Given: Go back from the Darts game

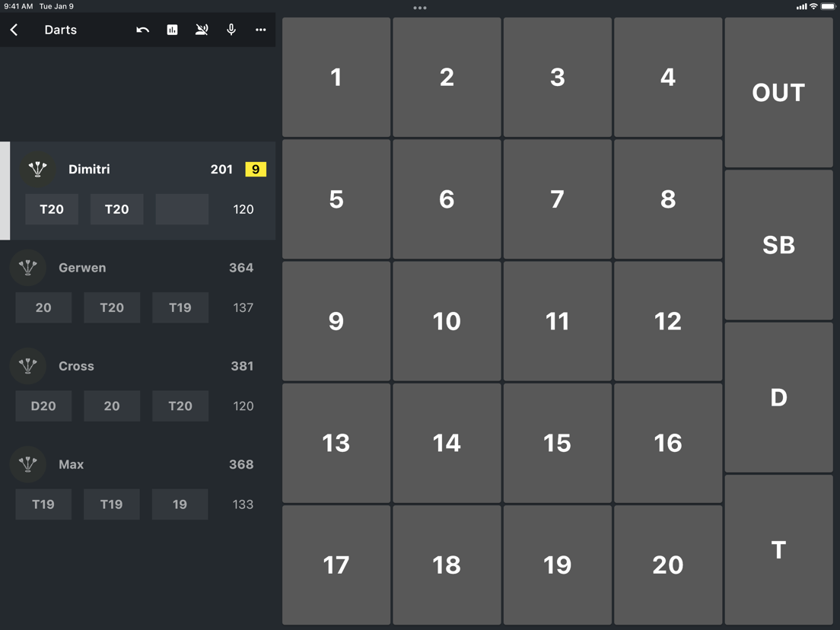Looking at the screenshot, I should click(x=14, y=30).
